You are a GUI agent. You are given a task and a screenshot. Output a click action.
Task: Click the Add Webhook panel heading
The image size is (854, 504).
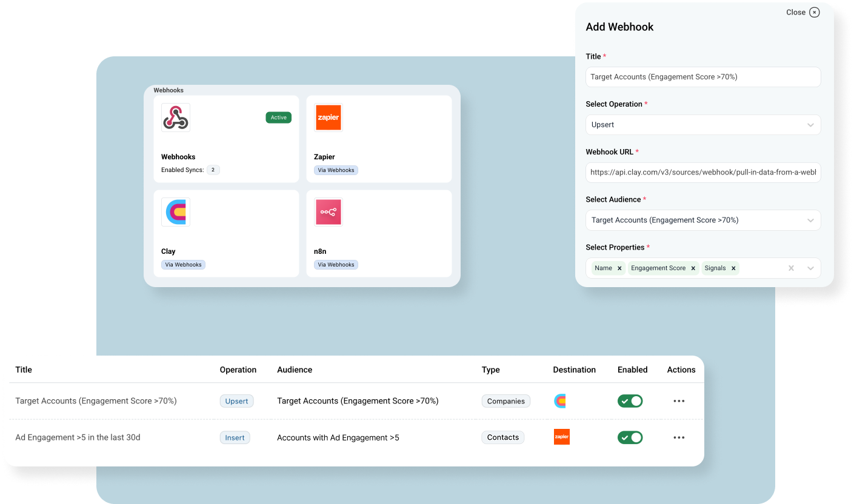tap(619, 27)
